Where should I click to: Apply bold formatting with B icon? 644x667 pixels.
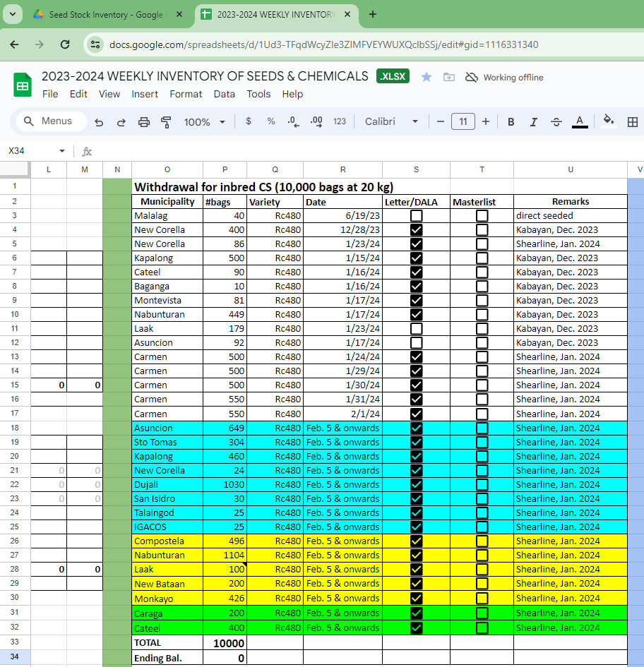click(x=511, y=122)
